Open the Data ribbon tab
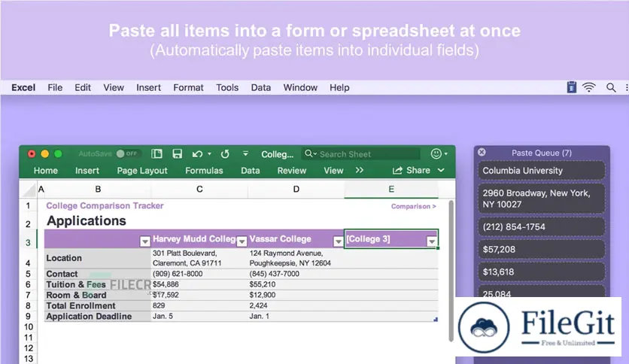 [x=251, y=171]
